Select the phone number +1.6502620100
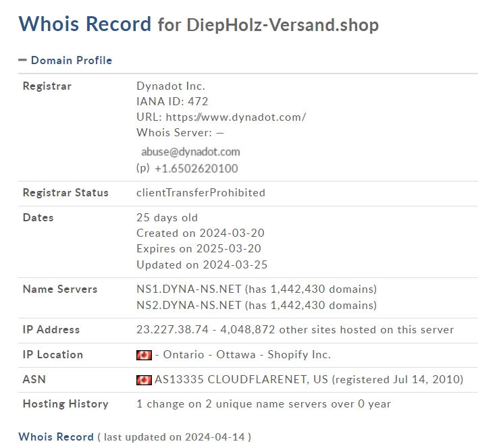Image resolution: width=478 pixels, height=448 pixels. [x=196, y=169]
